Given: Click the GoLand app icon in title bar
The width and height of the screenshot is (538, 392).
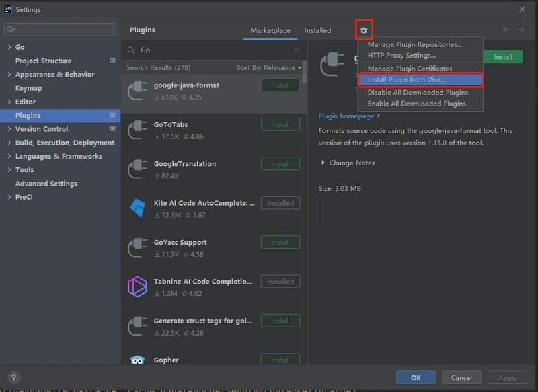Looking at the screenshot, I should (7, 9).
